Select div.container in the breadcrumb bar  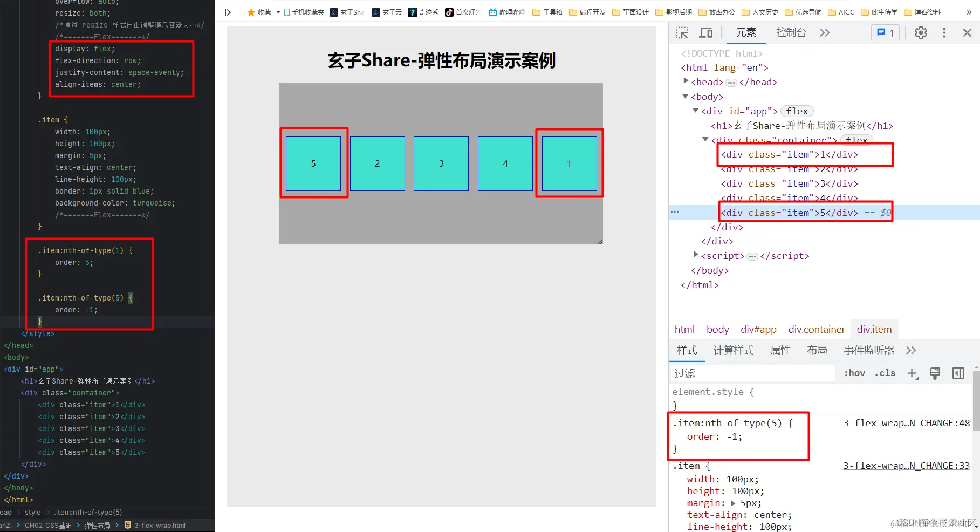[x=817, y=329]
